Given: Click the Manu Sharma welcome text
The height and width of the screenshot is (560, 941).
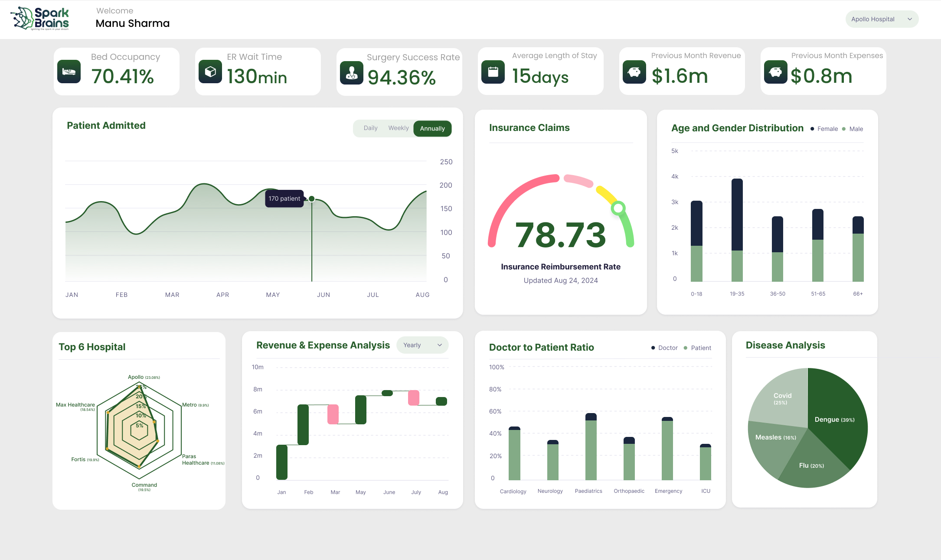Looking at the screenshot, I should [x=132, y=23].
